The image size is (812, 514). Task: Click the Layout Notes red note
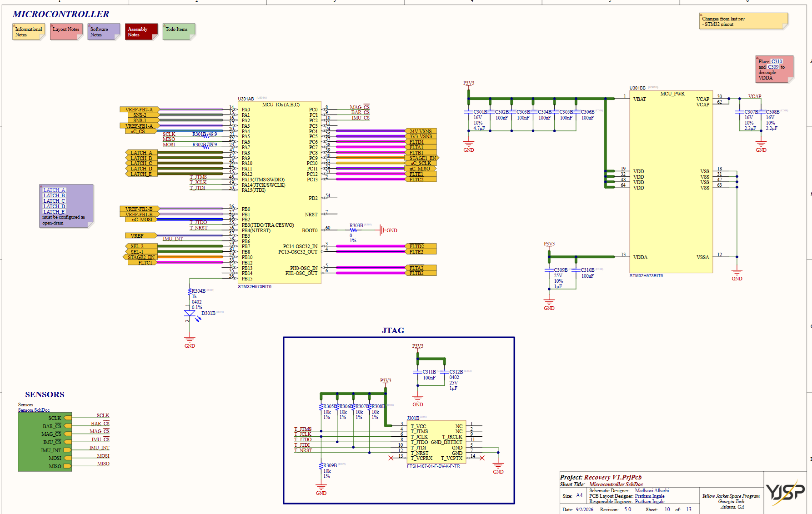tap(66, 32)
